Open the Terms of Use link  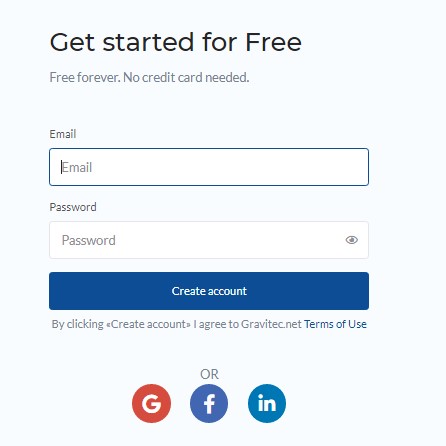[x=335, y=324]
